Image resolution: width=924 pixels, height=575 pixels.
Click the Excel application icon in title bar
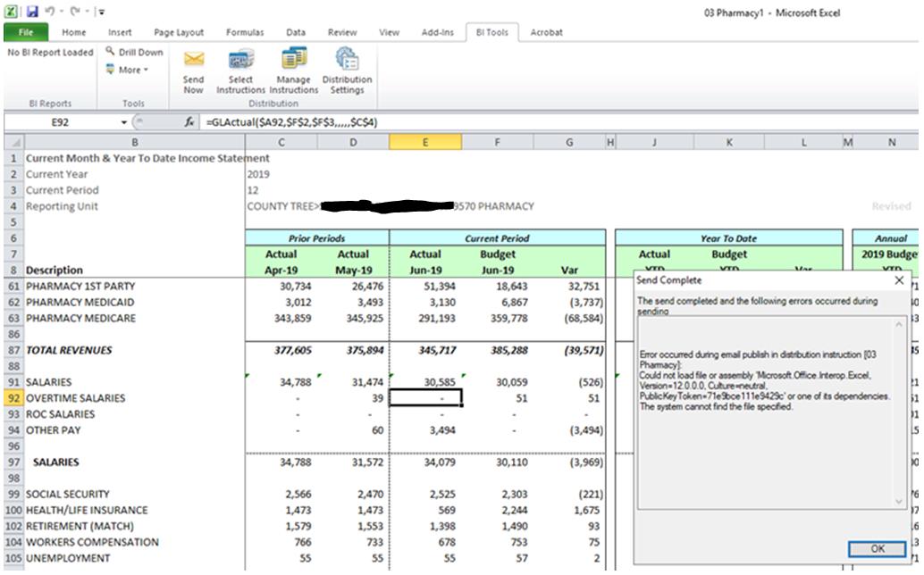tap(12, 12)
